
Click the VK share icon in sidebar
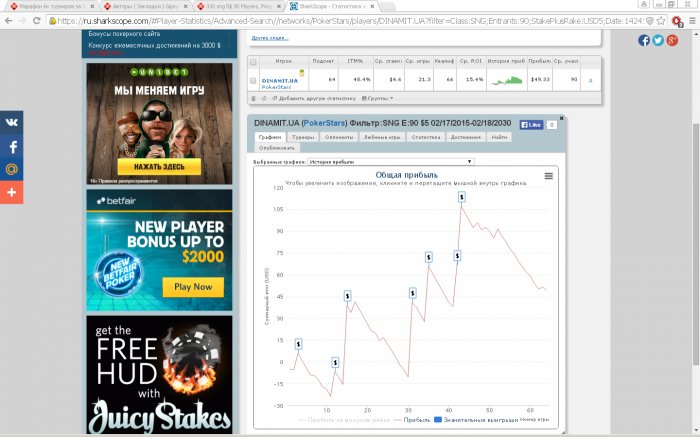click(12, 122)
